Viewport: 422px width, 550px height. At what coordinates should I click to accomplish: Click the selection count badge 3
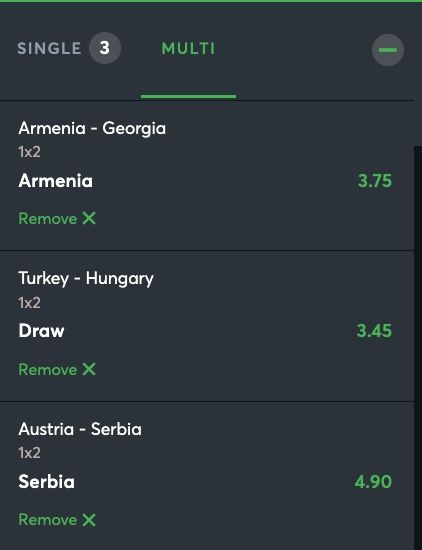[105, 48]
